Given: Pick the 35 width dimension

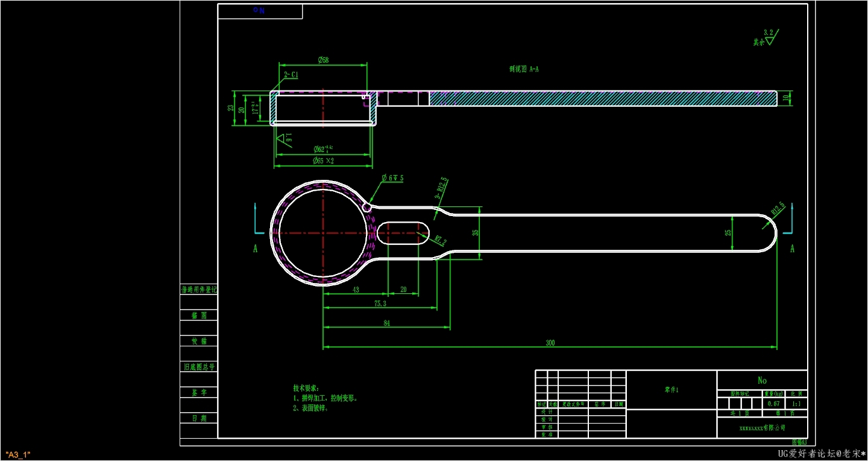Looking at the screenshot, I should tap(476, 232).
